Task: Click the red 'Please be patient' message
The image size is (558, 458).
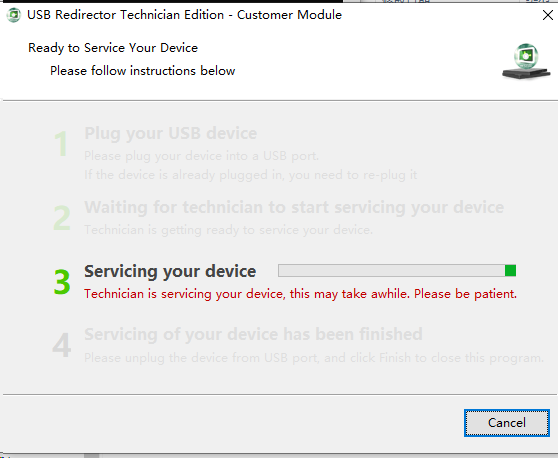Action: [x=300, y=294]
